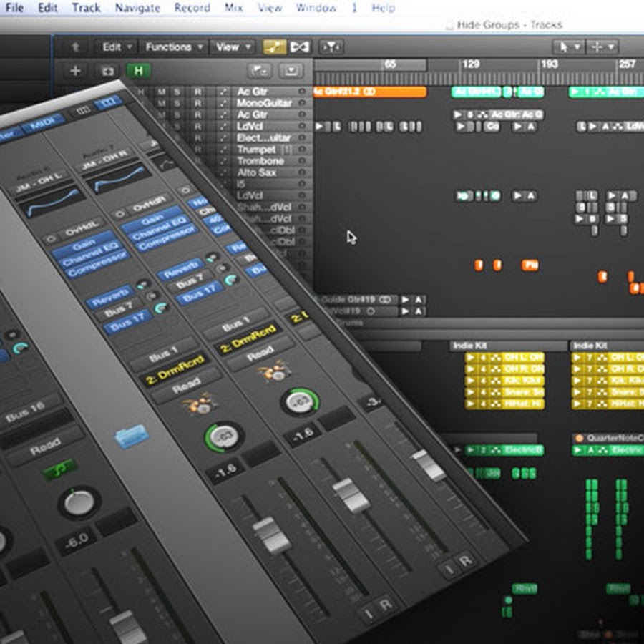Open the Edit pop-up in the Tracks toolbar
Image resolution: width=644 pixels, height=644 pixels.
(117, 47)
